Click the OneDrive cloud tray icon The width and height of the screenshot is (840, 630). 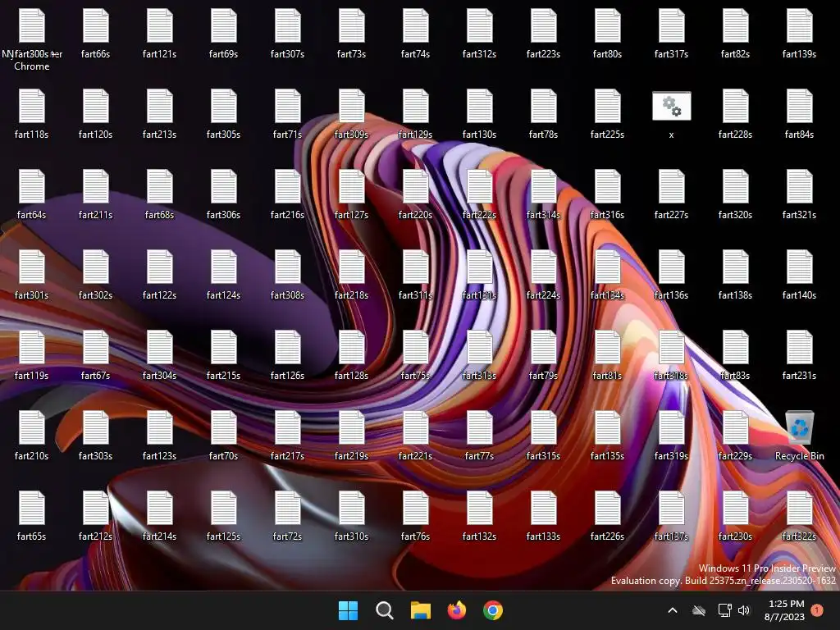[699, 610]
